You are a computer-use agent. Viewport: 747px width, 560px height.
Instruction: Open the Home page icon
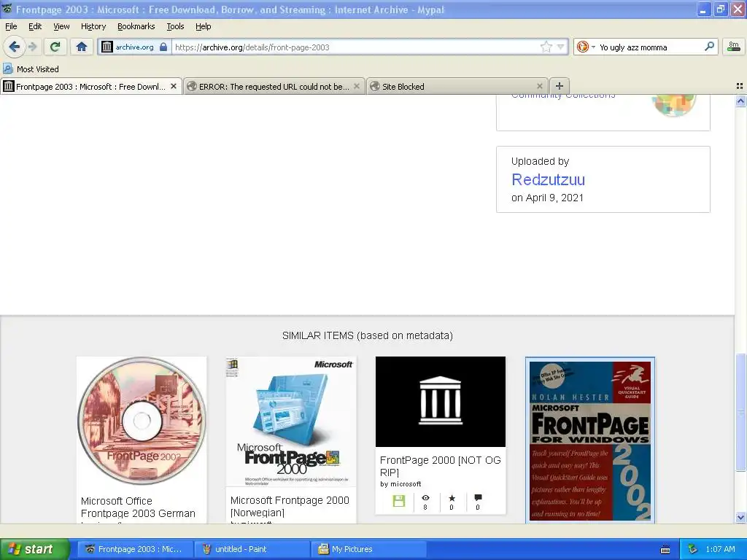tap(82, 47)
